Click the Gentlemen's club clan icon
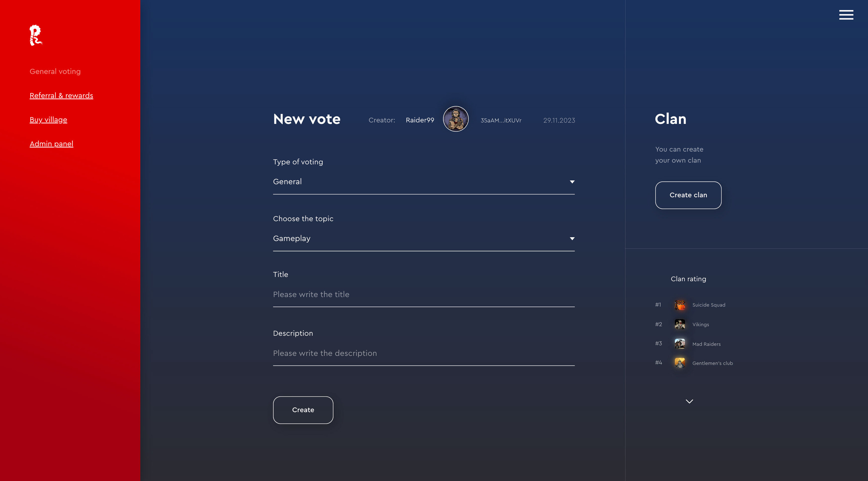Viewport: 868px width, 481px height. click(680, 363)
